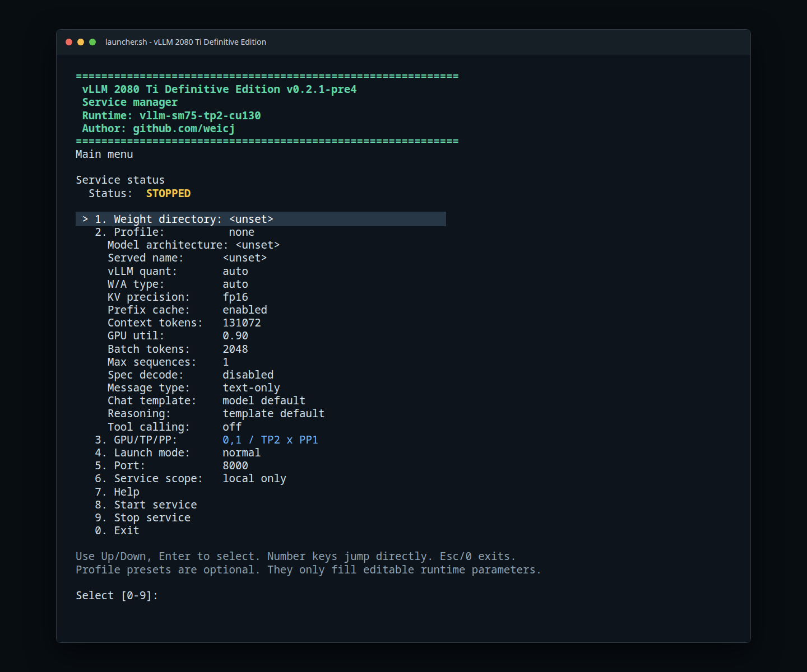This screenshot has width=807, height=672.
Task: Click the green maximize window button
Action: click(x=92, y=42)
